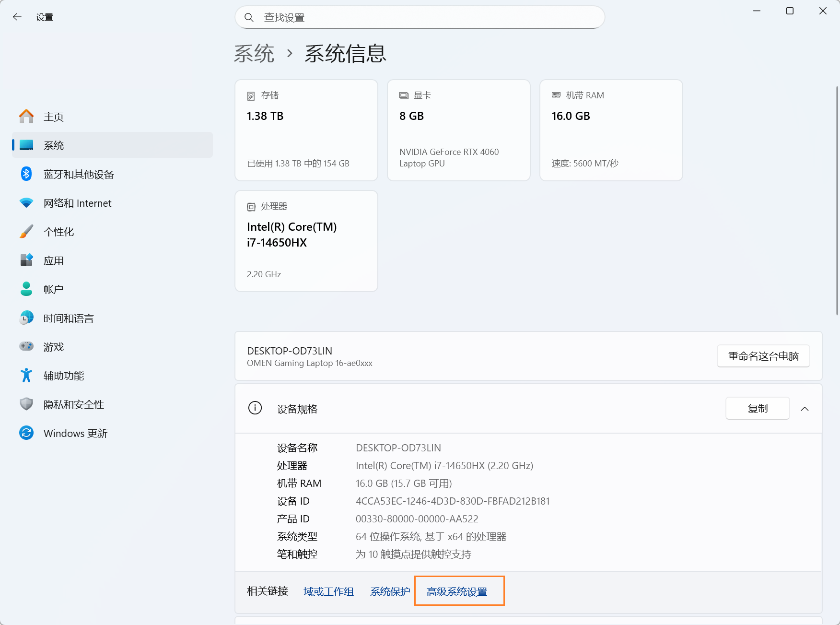Open 时间和语言 settings
Screen dimensions: 840x625
[69, 318]
